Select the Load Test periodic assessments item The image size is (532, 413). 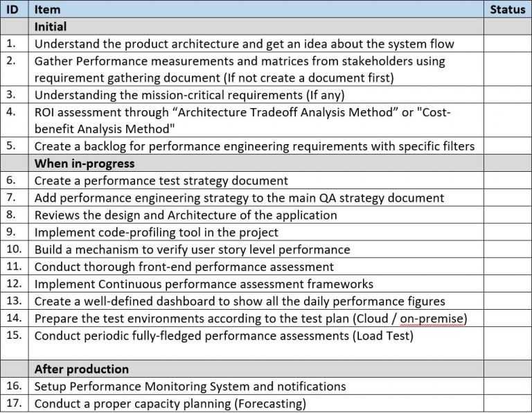pyautogui.click(x=223, y=335)
